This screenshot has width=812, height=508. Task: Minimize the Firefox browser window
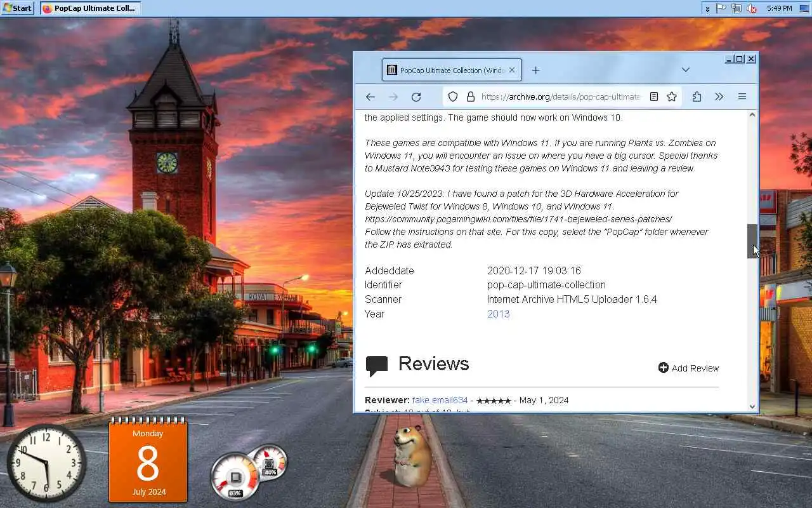coord(729,59)
